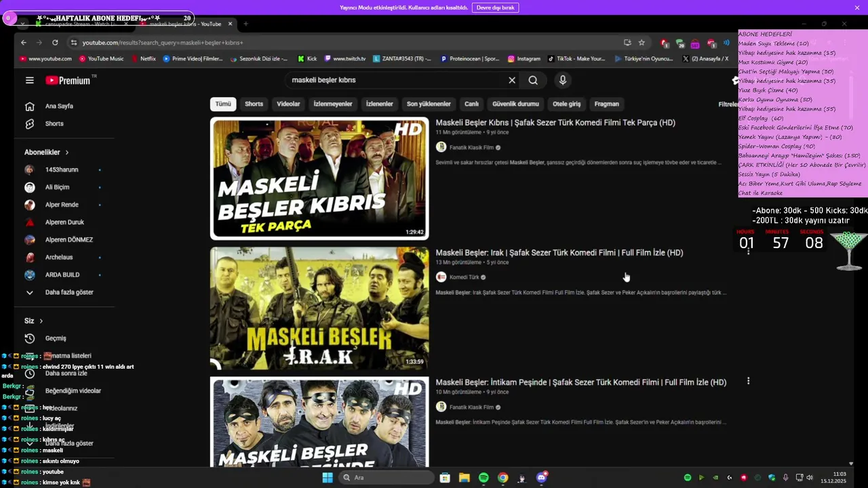Select the Shorts filter chip

(x=254, y=104)
